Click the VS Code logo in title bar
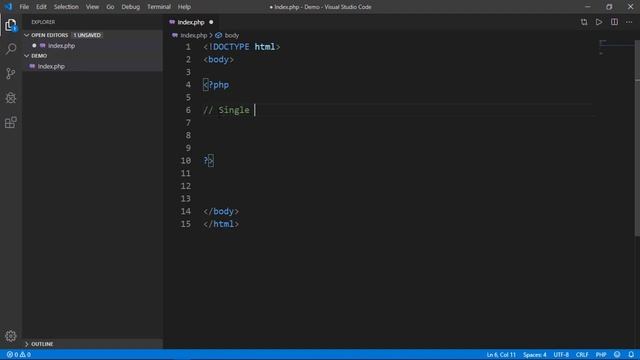 click(x=8, y=7)
